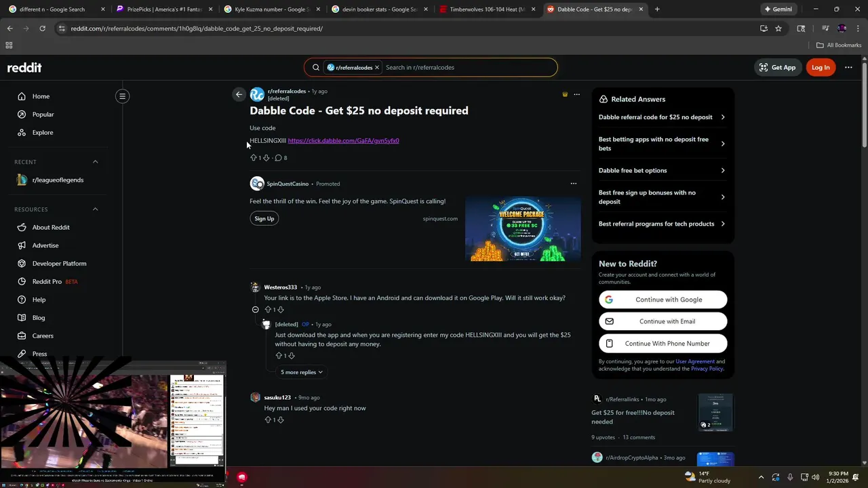Open the Privacy Policy link
Image resolution: width=868 pixels, height=488 pixels.
coord(707,369)
